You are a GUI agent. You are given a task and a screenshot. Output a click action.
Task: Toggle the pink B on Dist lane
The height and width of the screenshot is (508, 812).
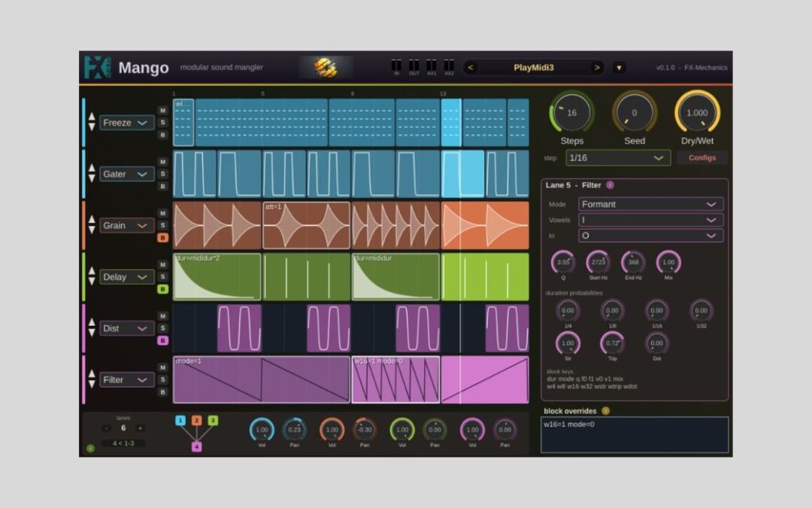coord(162,341)
